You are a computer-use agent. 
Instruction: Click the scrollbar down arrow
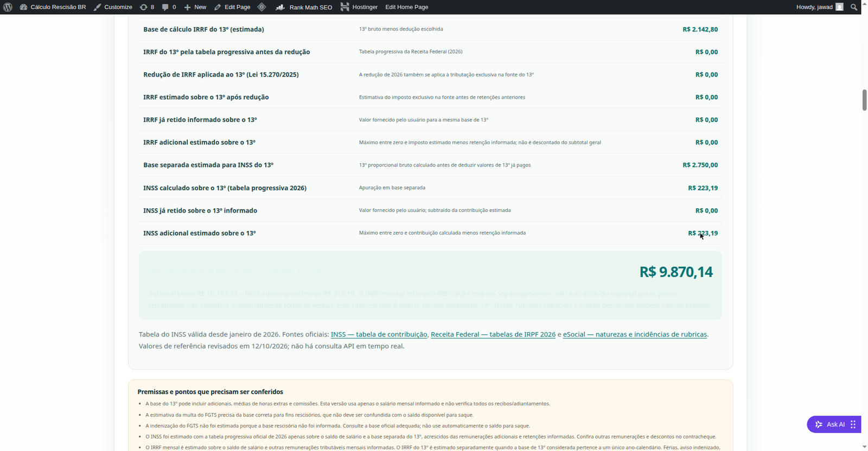[x=864, y=447]
